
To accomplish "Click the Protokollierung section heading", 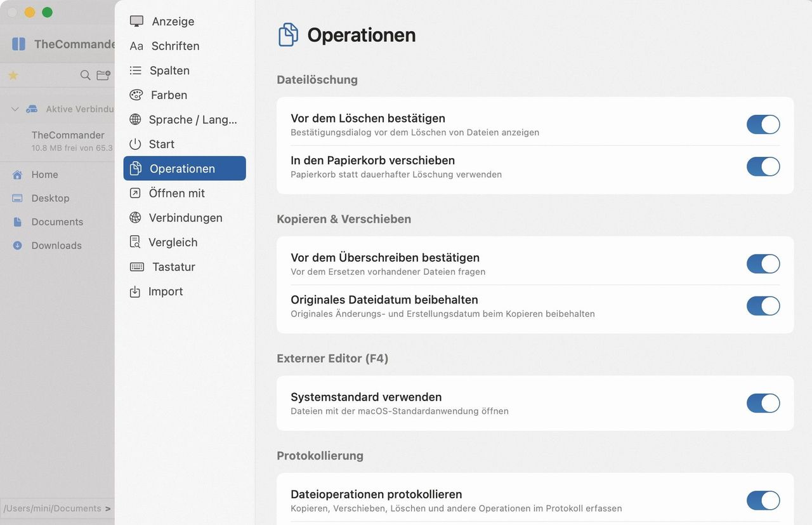I will click(x=320, y=456).
